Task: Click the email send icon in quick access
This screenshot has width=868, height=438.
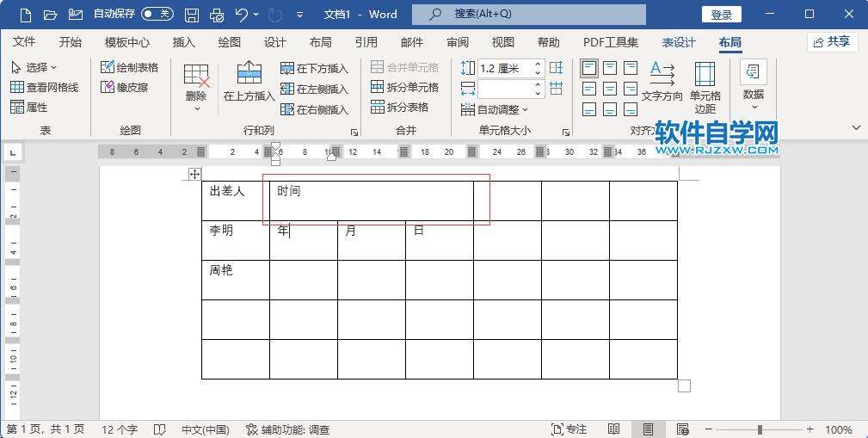Action: click(76, 15)
